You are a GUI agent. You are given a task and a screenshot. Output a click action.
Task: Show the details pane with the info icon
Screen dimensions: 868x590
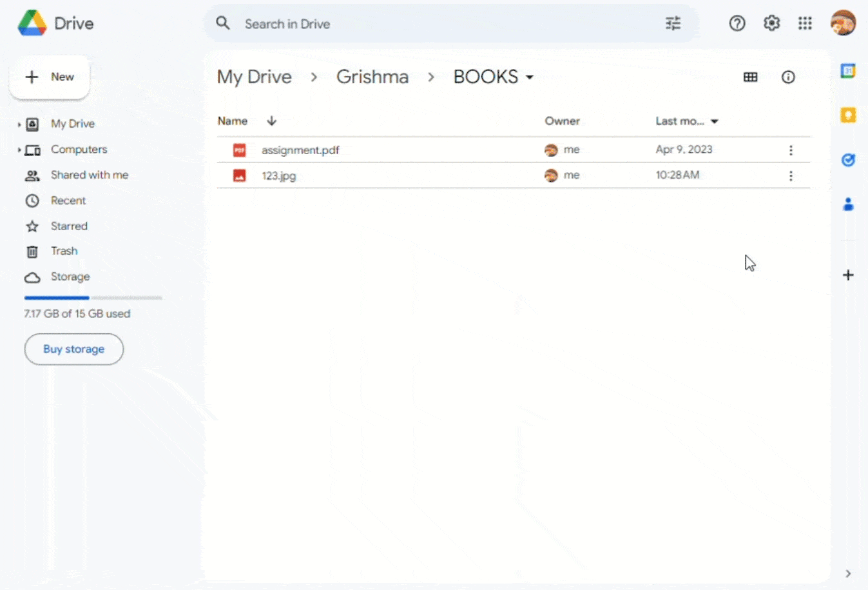[x=788, y=77]
